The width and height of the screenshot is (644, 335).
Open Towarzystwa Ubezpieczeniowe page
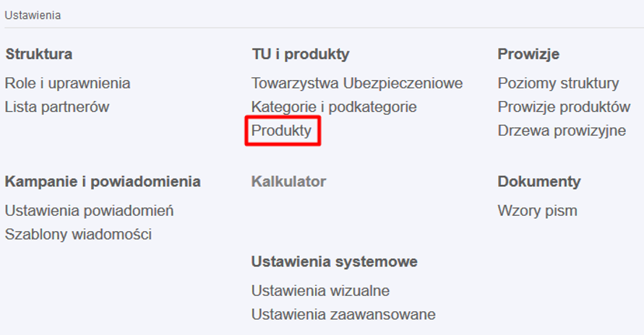[356, 83]
